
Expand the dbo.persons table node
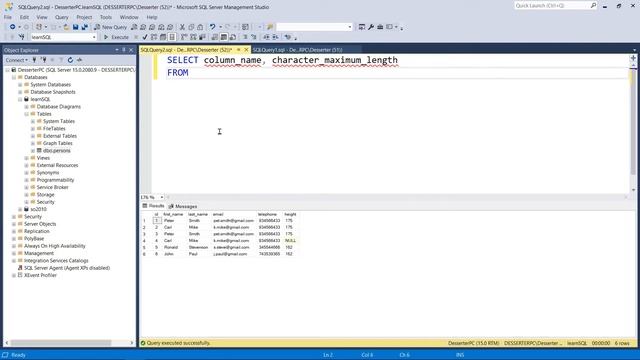pos(33,151)
